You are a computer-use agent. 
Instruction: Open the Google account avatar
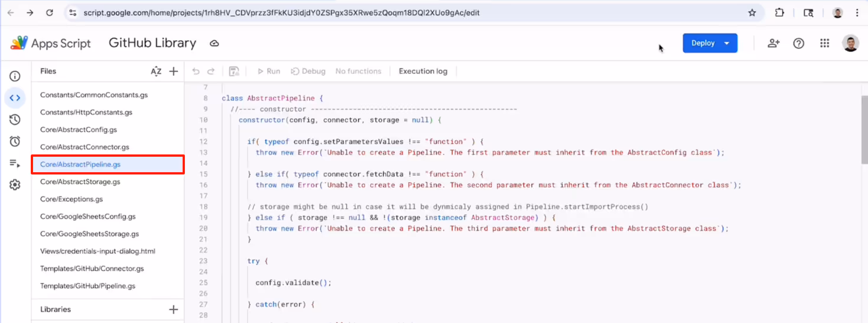pyautogui.click(x=850, y=43)
